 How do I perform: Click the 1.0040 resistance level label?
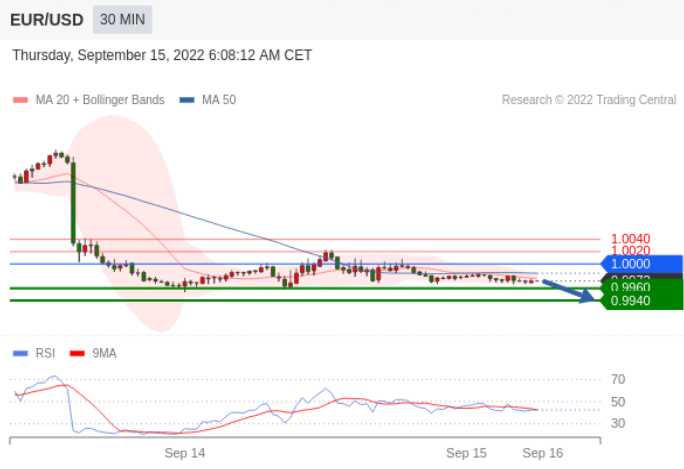click(630, 239)
